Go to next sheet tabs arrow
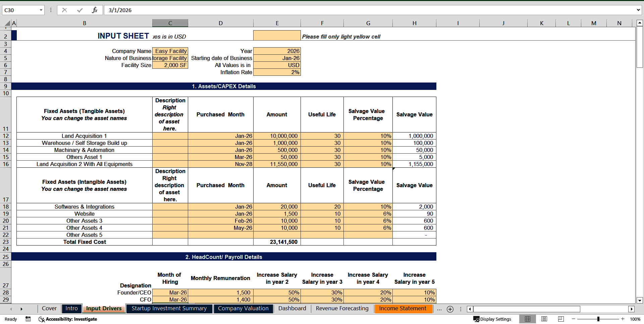The image size is (644, 324). pos(21,309)
